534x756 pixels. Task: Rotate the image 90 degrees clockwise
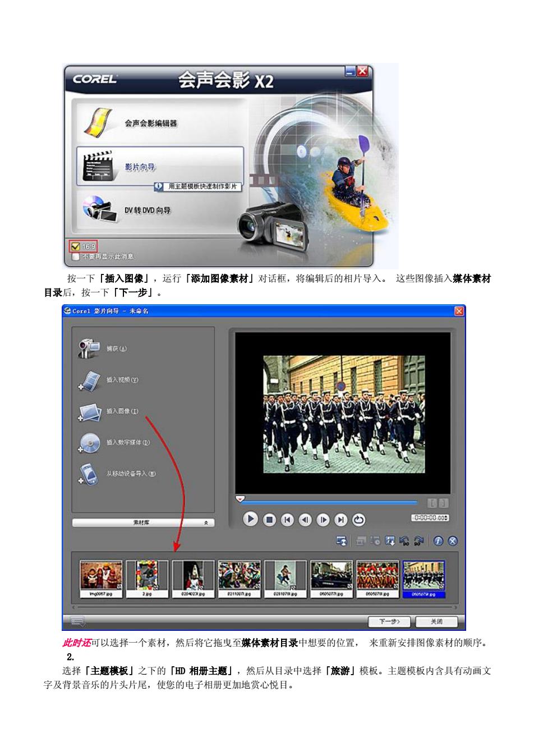(x=418, y=541)
